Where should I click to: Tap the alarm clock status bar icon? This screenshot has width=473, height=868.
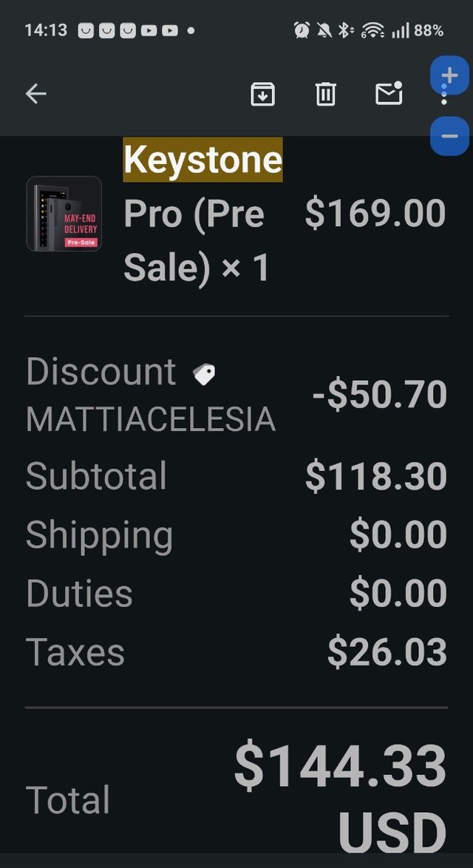point(300,30)
